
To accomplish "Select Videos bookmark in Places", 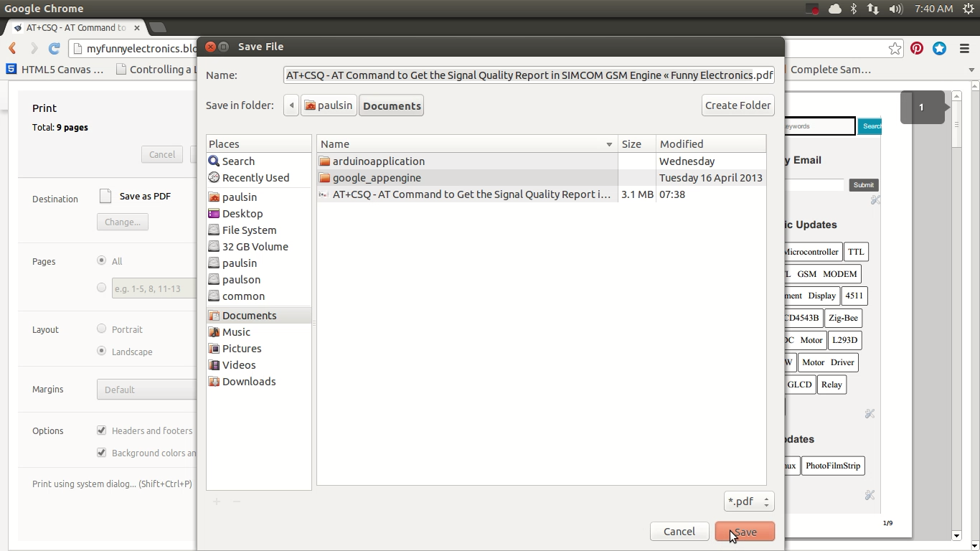I will click(258, 365).
